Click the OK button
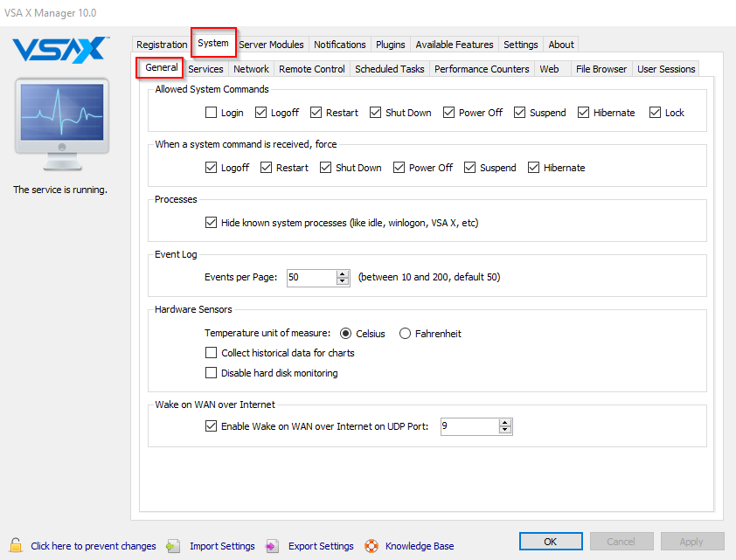 tap(551, 542)
